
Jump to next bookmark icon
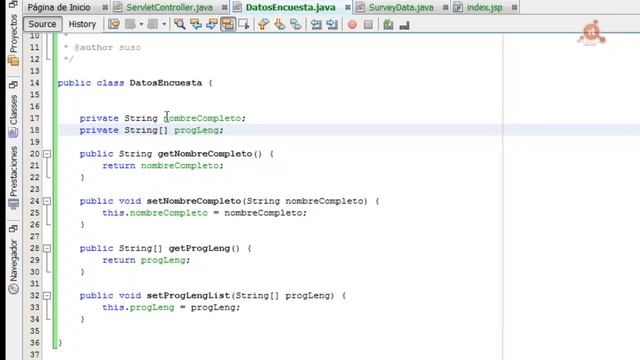pos(280,24)
